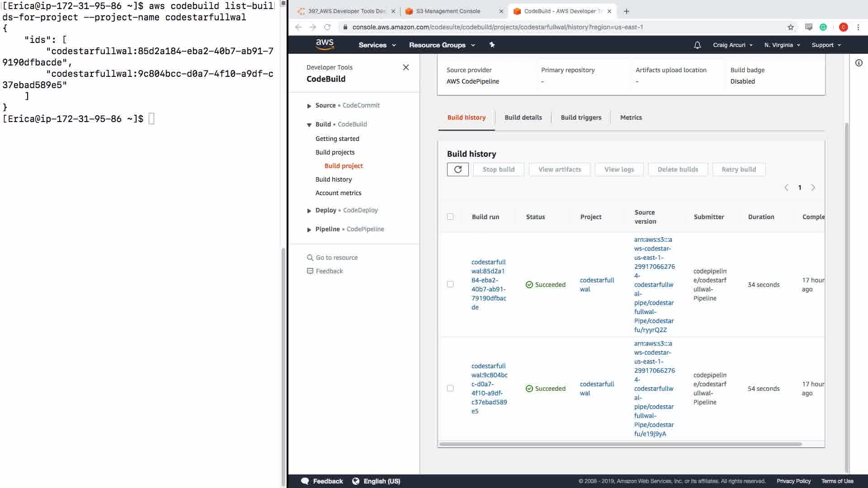The width and height of the screenshot is (868, 488).
Task: Bookmark page with star icon
Action: (x=790, y=27)
